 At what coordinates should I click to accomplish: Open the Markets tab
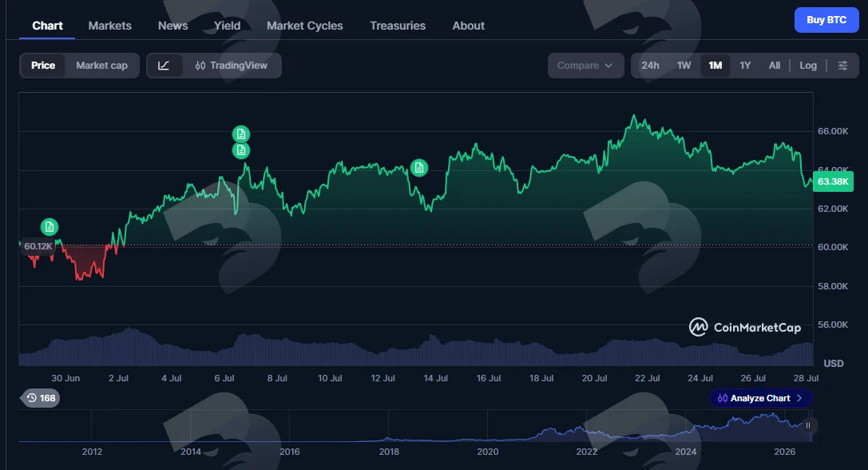109,26
